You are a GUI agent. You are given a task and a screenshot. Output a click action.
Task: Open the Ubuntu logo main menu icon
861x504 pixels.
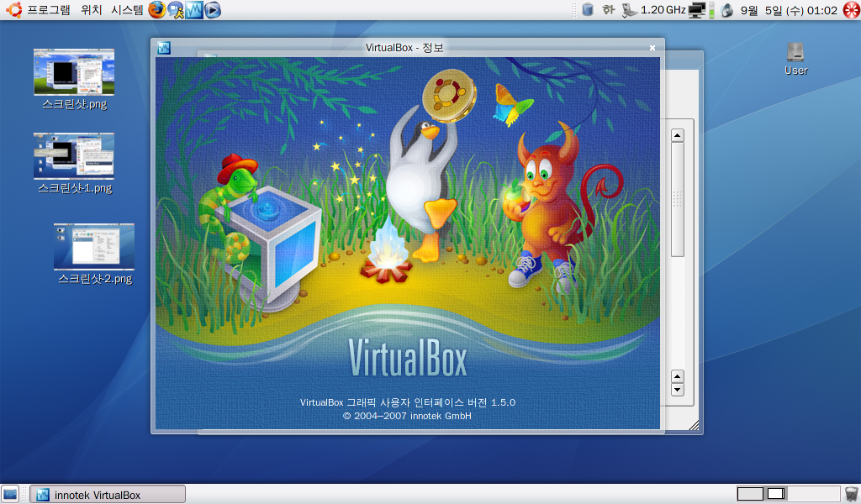pyautogui.click(x=13, y=9)
